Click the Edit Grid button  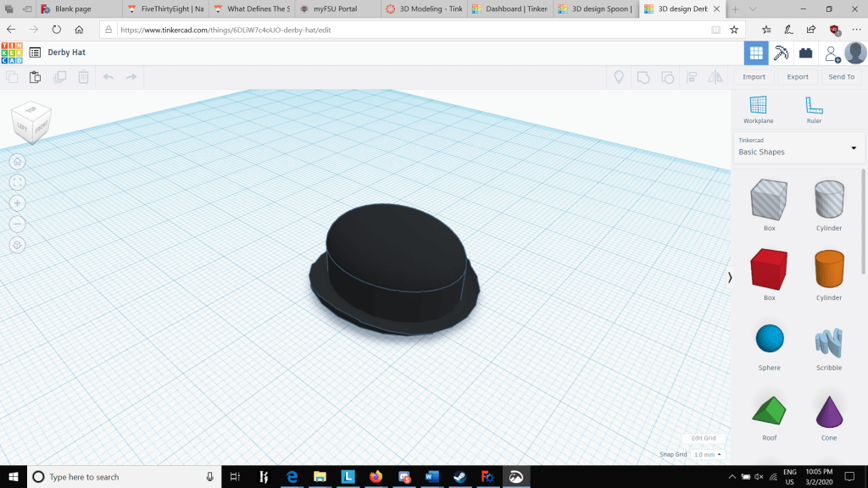point(703,438)
